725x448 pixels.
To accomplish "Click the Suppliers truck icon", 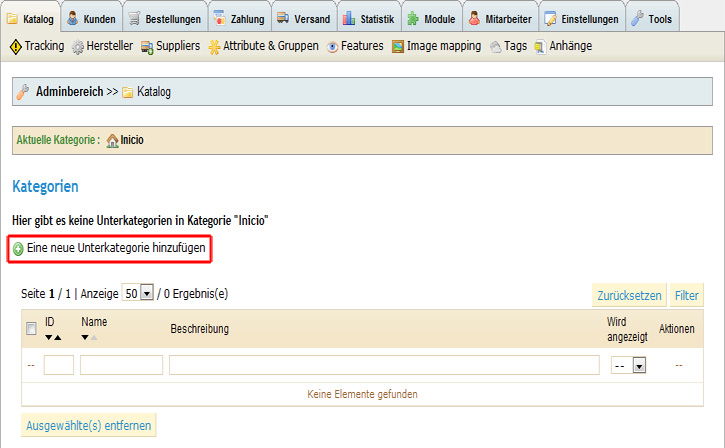I will pos(147,47).
